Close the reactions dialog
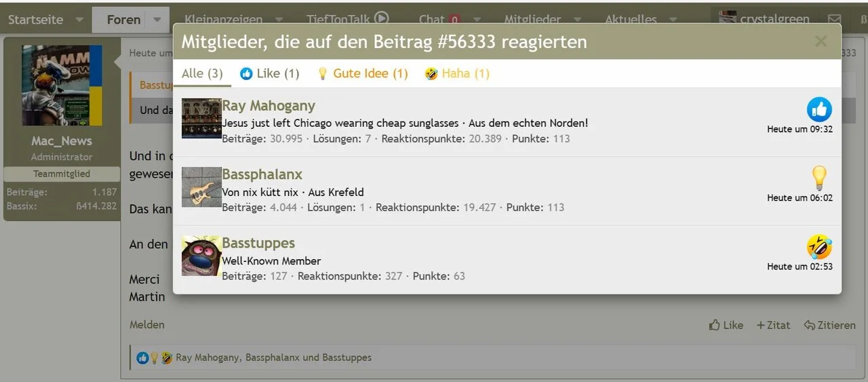868x382 pixels. coord(821,41)
